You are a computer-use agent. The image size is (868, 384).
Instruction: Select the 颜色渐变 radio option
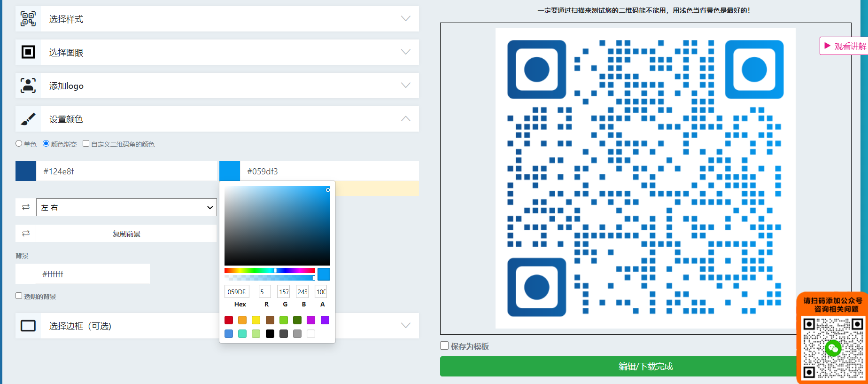point(46,143)
